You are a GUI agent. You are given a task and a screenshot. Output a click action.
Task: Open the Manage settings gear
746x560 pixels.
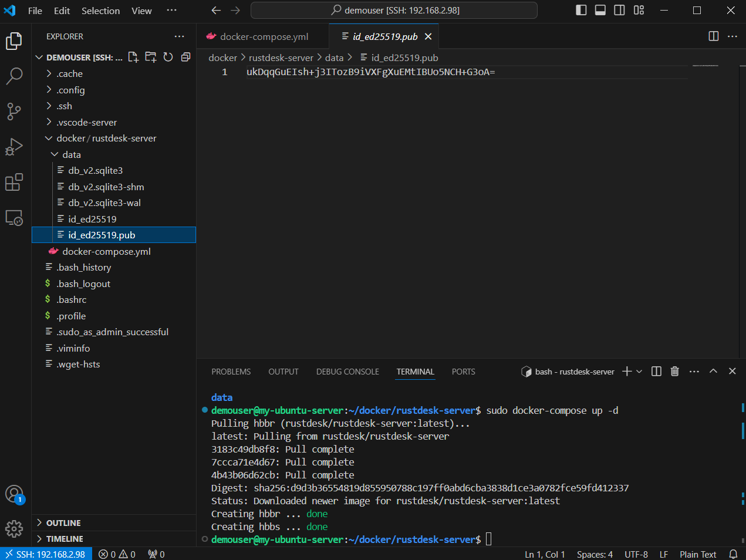pos(14,529)
